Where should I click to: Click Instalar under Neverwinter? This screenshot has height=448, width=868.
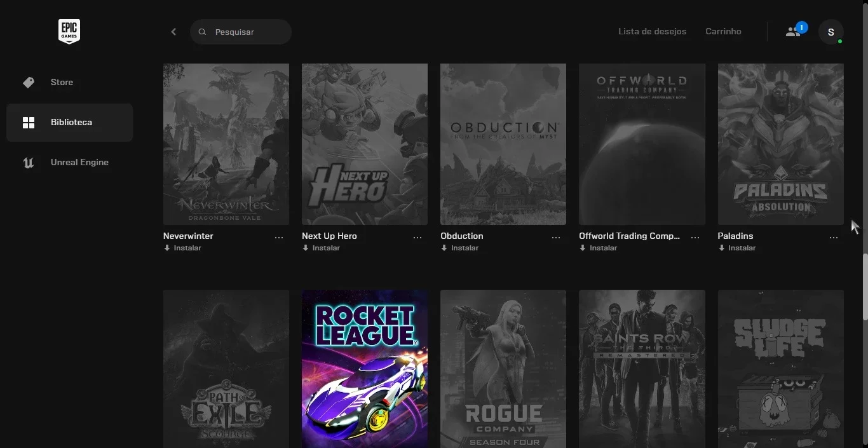(x=182, y=248)
